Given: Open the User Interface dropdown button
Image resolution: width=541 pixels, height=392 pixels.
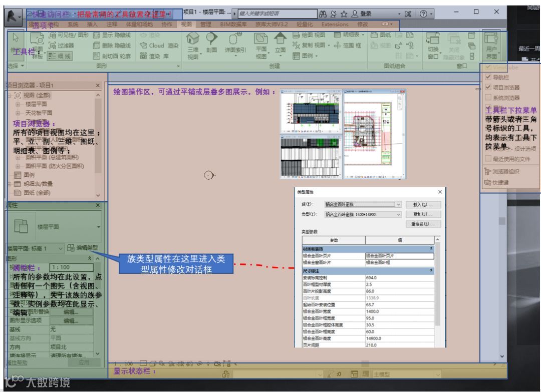Looking at the screenshot, I should click(491, 46).
